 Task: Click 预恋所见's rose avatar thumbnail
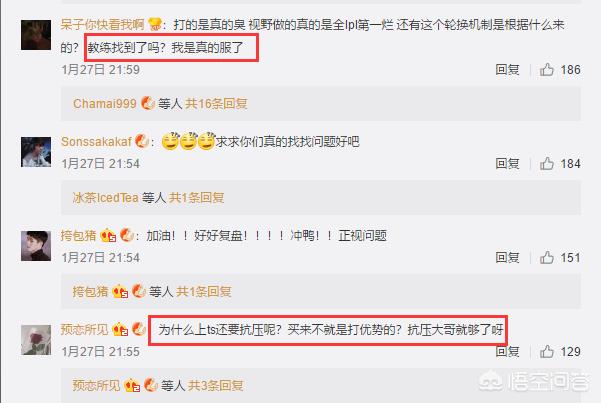pos(36,340)
